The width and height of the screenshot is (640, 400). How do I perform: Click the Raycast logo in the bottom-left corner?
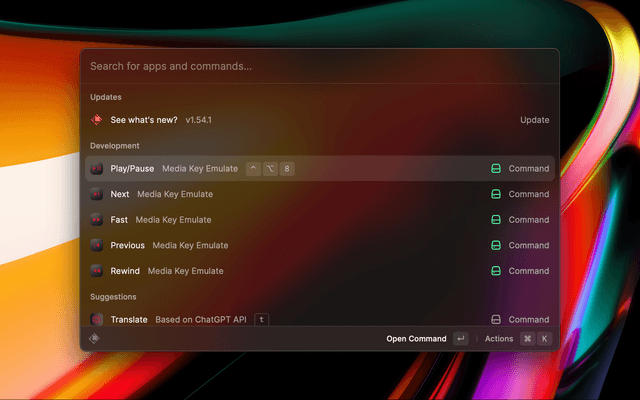coord(95,339)
